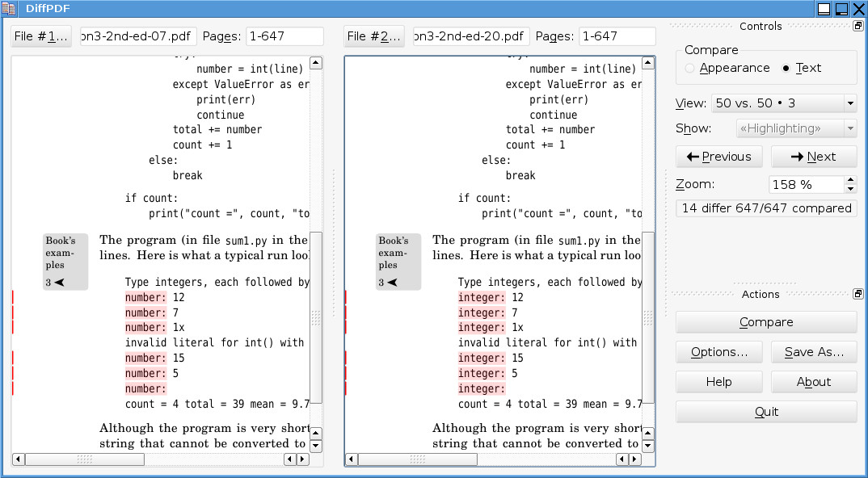Click the first file name field
Image resolution: width=868 pixels, height=478 pixels.
[x=138, y=36]
